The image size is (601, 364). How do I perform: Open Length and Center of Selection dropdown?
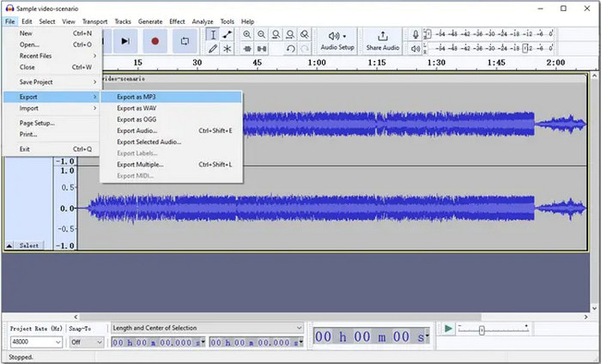[207, 328]
